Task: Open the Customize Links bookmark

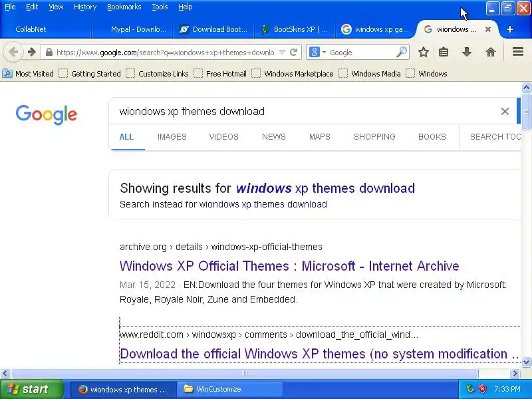Action: point(157,74)
